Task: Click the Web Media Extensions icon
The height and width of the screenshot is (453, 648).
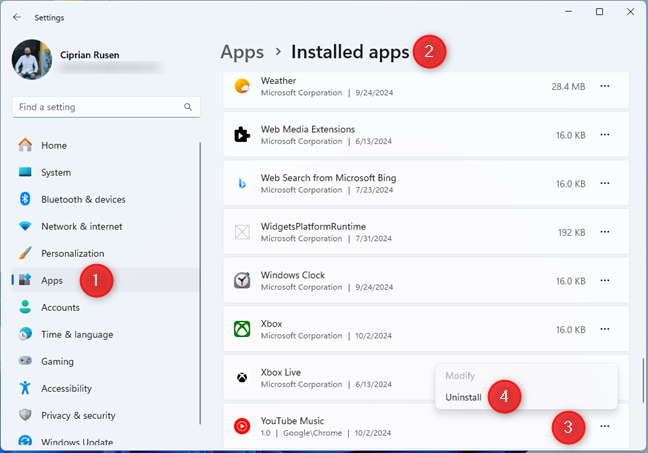Action: 242,135
